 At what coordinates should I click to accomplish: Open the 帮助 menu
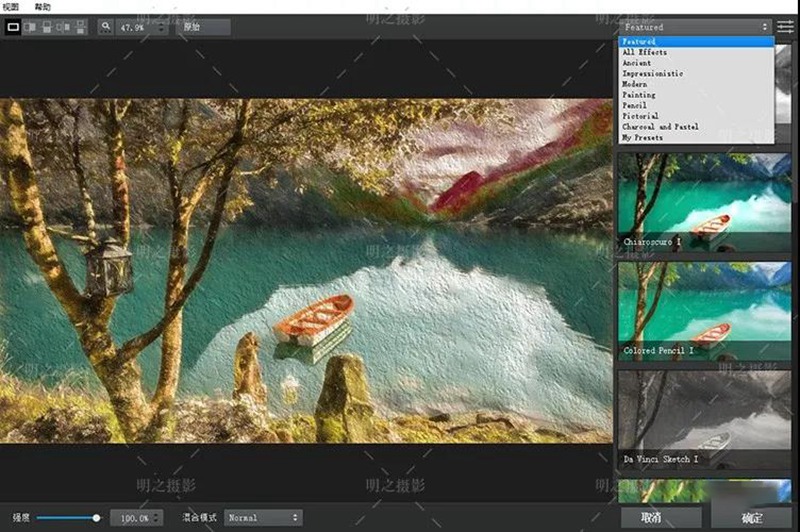(42, 7)
